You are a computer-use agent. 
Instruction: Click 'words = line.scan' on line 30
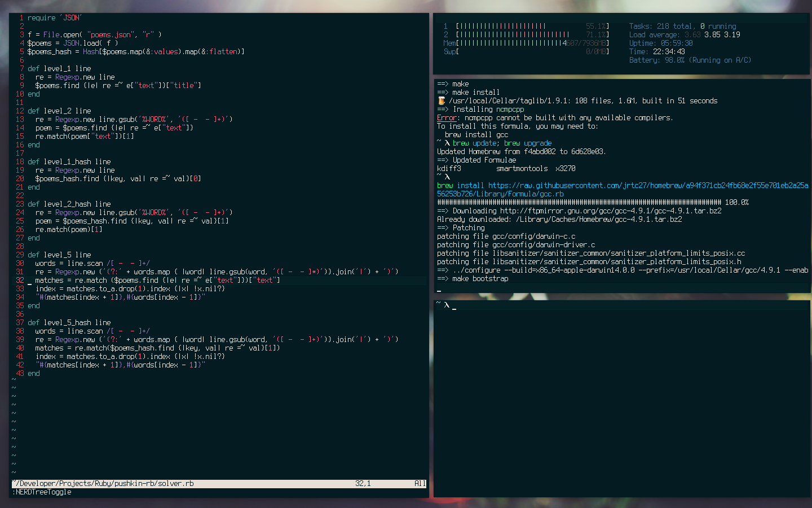click(x=69, y=263)
